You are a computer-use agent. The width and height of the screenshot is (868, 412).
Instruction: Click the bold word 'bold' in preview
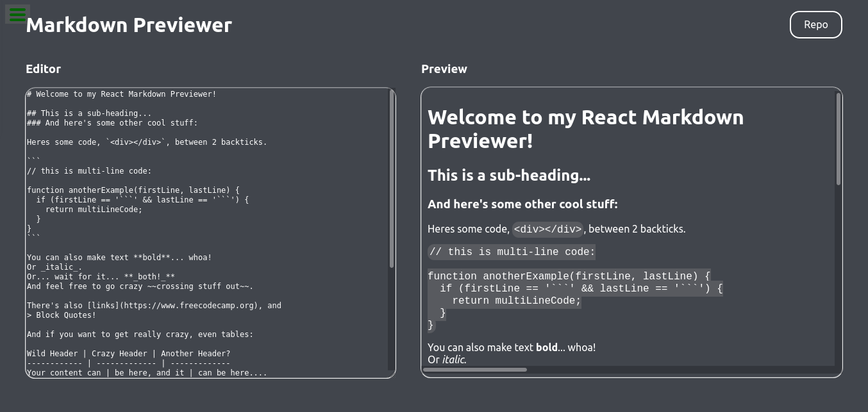pyautogui.click(x=547, y=347)
